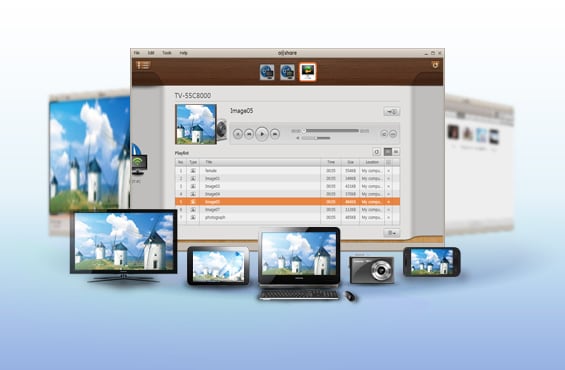Click the refresh icon at the header's right end
565x370 pixels.
(435, 65)
